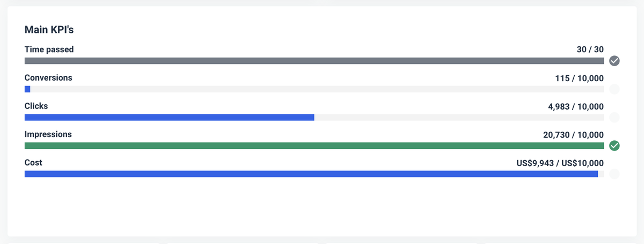Click the empty status circle beside Cost
Screen dimensions: 644x244
pyautogui.click(x=614, y=174)
